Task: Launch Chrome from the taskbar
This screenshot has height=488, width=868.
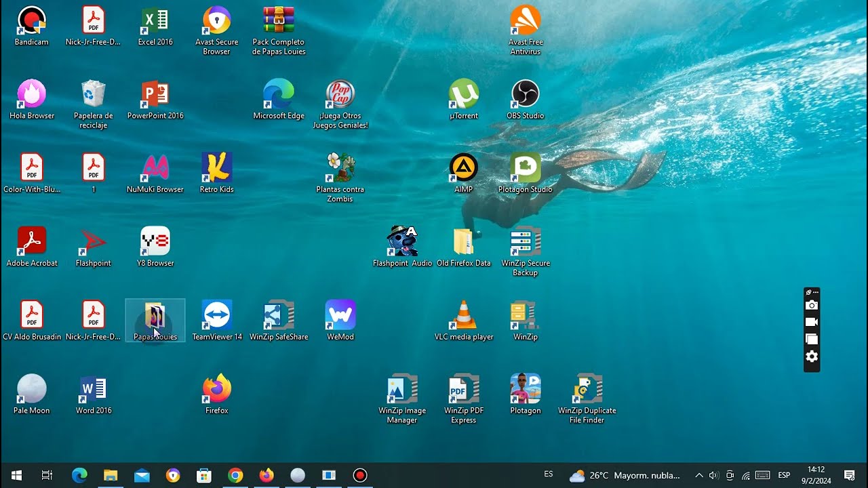Action: pos(235,476)
